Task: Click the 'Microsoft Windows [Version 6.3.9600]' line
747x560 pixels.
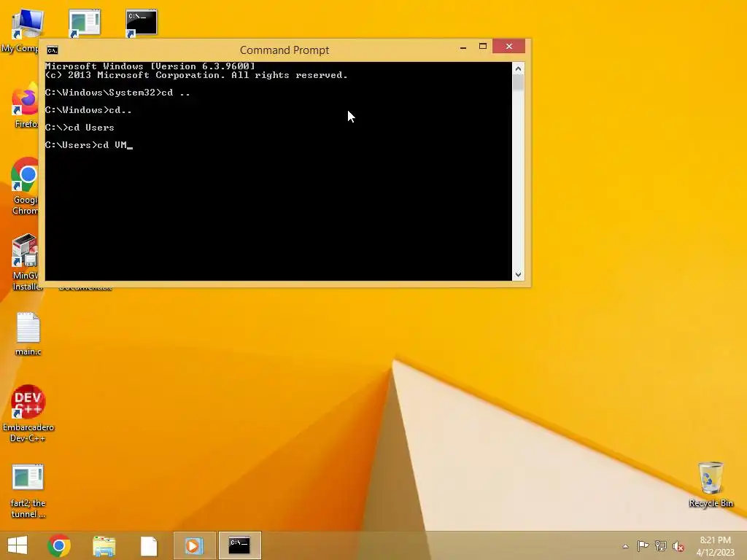Action: 150,66
